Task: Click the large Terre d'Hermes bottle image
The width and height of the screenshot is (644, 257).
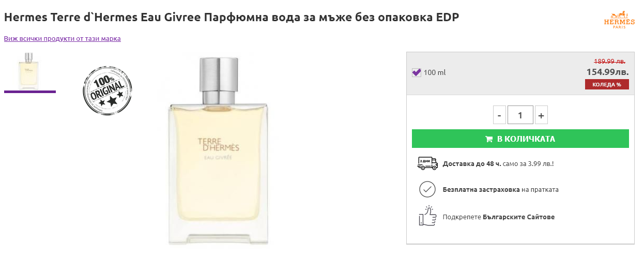Action: 219,150
